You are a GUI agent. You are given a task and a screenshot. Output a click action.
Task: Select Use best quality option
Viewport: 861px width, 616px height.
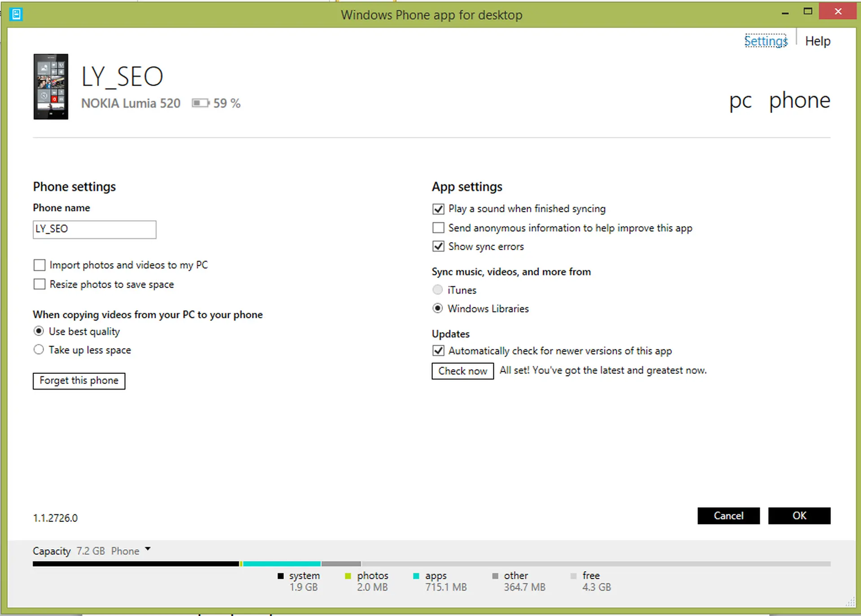[x=39, y=331]
